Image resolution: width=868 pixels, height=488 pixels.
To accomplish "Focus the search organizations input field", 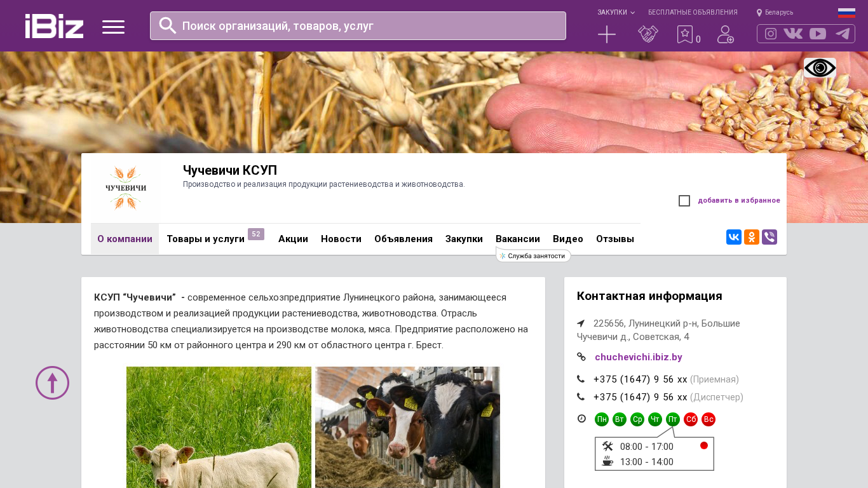I will [358, 25].
